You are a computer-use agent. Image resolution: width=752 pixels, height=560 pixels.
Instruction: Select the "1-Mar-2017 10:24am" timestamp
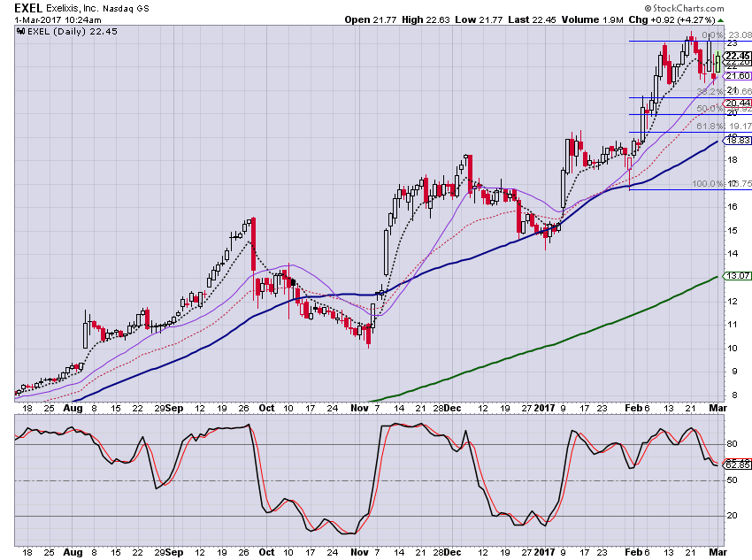pyautogui.click(x=58, y=20)
